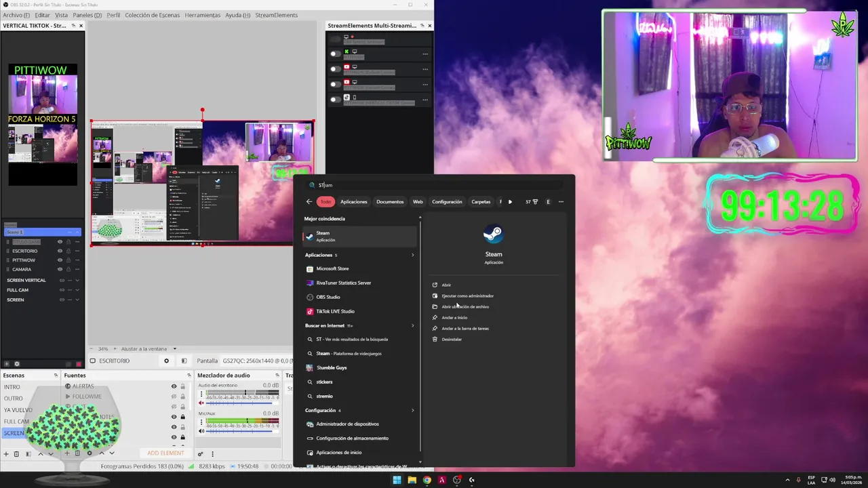Collapse the Scene 1 vertical scene header
Screen dimensions: 868x488
77,232
